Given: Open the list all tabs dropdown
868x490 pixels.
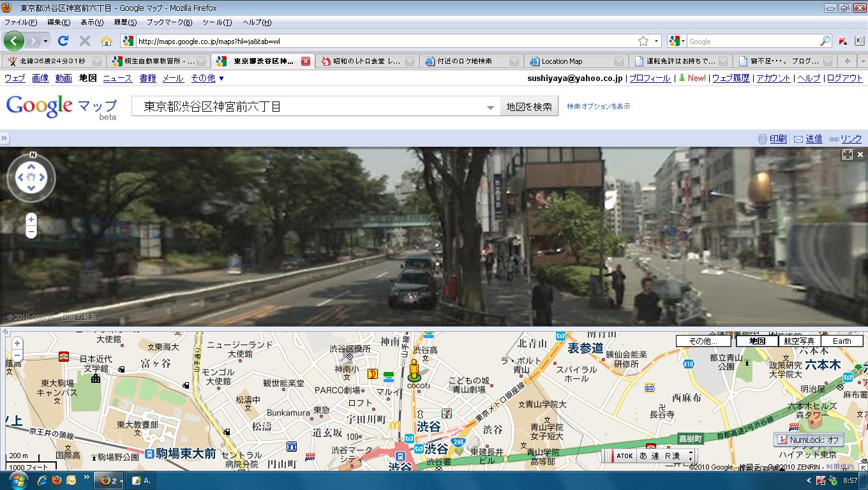Looking at the screenshot, I should (x=862, y=61).
